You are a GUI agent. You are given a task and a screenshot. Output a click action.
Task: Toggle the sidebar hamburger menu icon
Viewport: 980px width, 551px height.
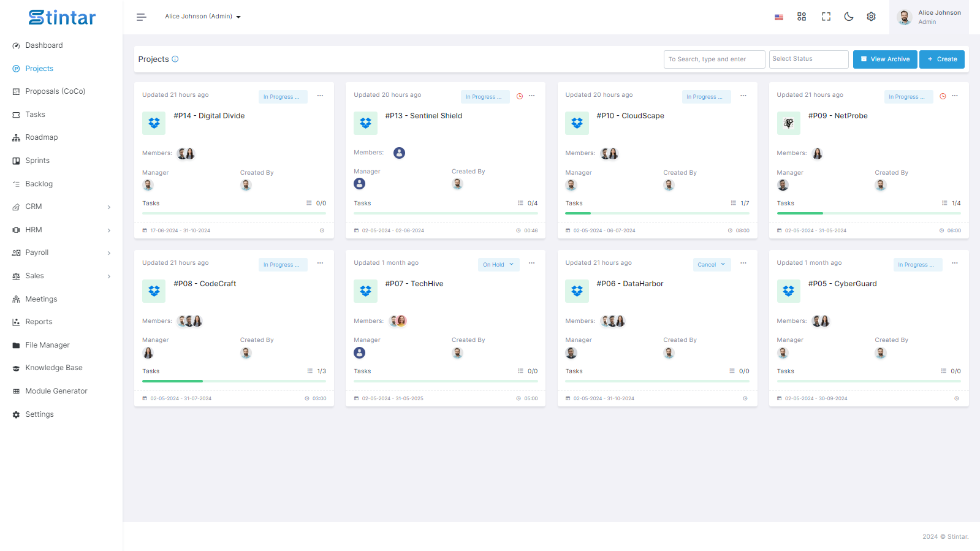click(141, 17)
